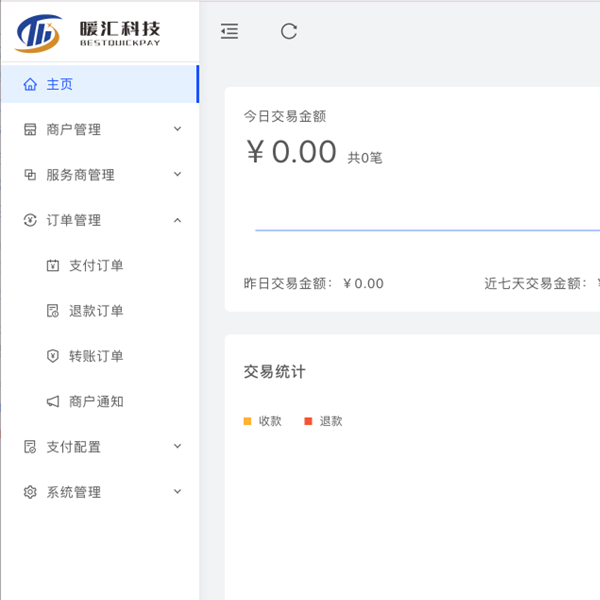Click the home icon beside 主页
This screenshot has width=600, height=600.
point(30,85)
